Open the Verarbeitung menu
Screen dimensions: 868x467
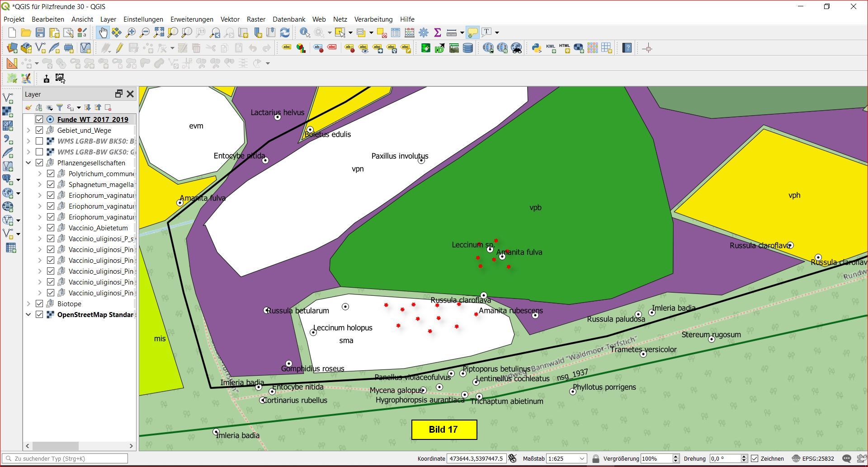(x=373, y=19)
